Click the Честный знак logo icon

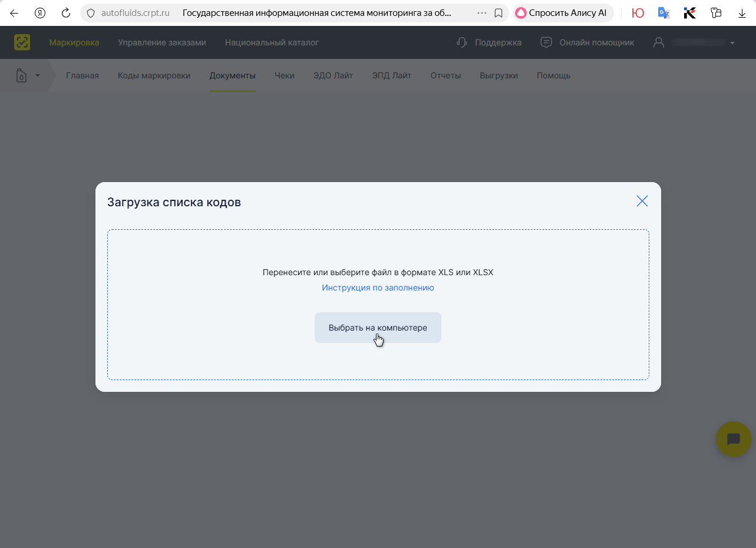tap(22, 42)
